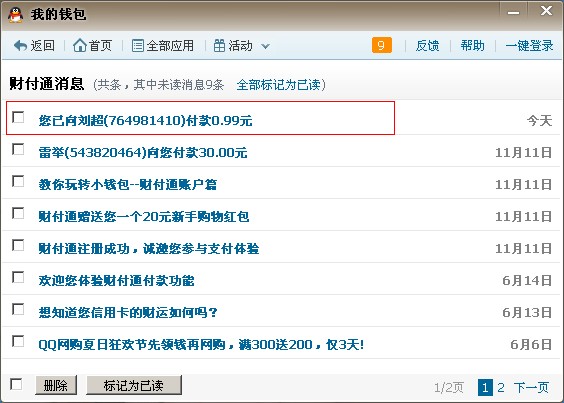The height and width of the screenshot is (403, 564).
Task: Check the box for 雷举 付款30.00元 message
Action: [x=18, y=149]
